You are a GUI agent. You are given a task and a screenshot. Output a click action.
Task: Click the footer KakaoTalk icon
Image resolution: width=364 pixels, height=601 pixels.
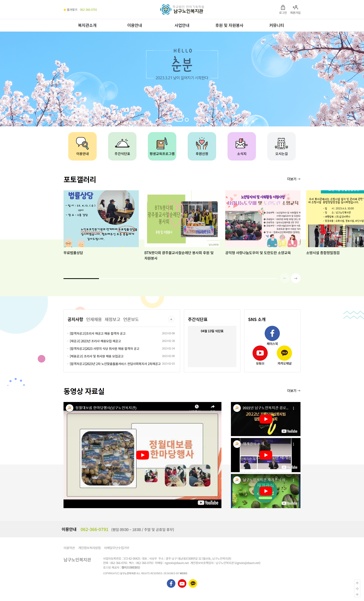(x=193, y=583)
